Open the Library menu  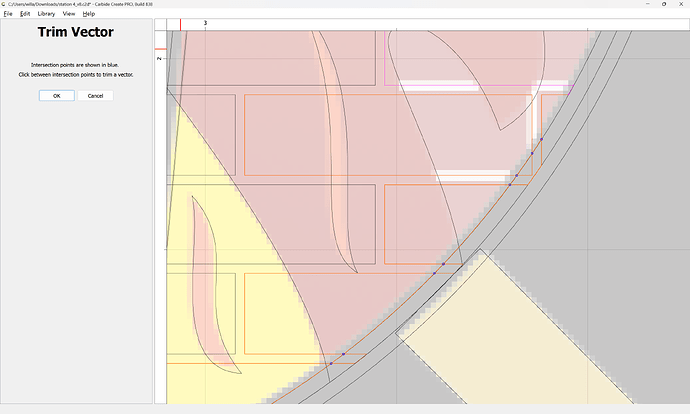(x=46, y=14)
